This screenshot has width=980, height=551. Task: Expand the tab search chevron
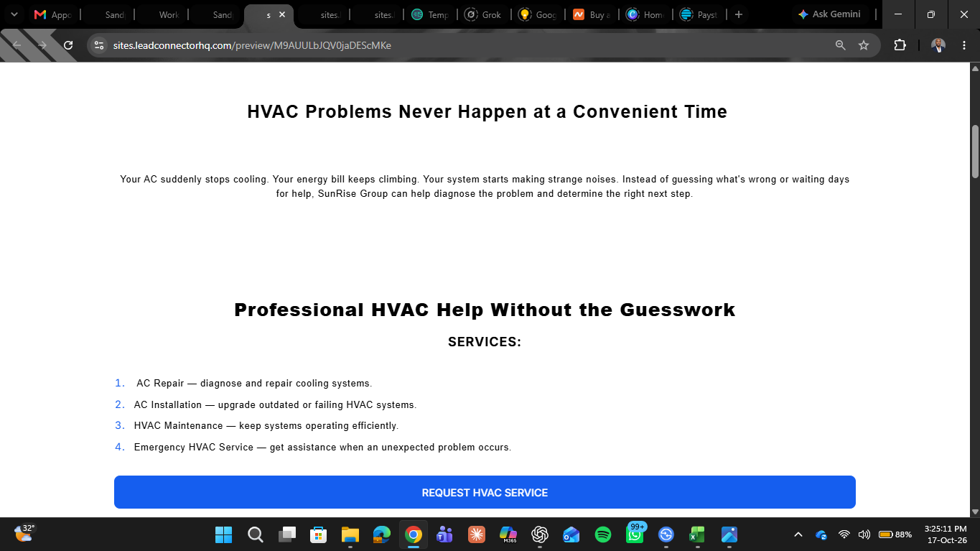click(x=14, y=14)
